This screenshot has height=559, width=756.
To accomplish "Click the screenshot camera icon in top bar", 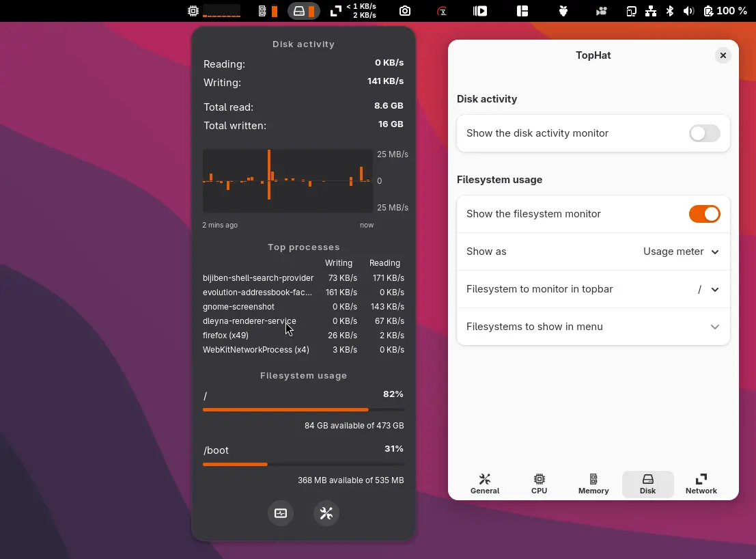I will (x=405, y=11).
